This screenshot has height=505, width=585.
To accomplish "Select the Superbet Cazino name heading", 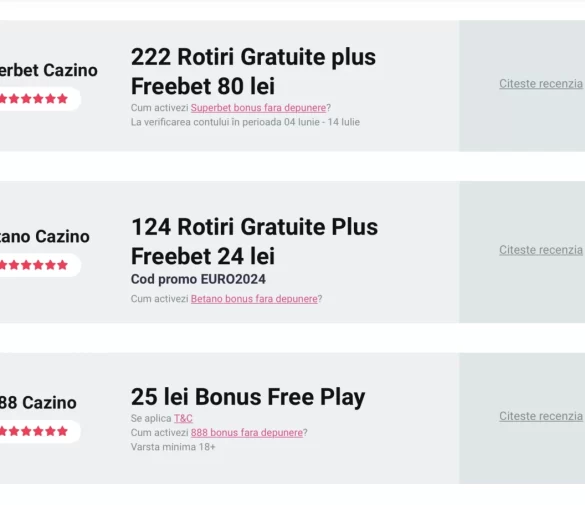I will click(x=49, y=70).
